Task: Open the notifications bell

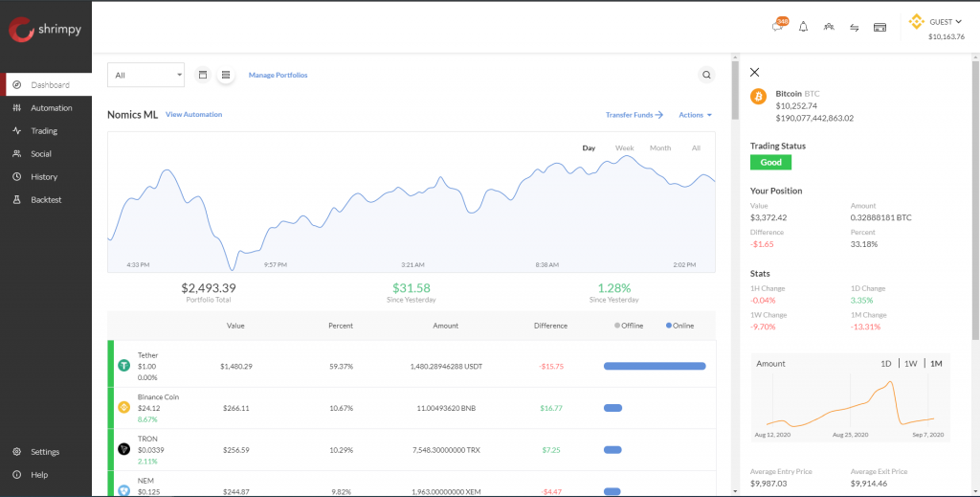Action: 803,27
